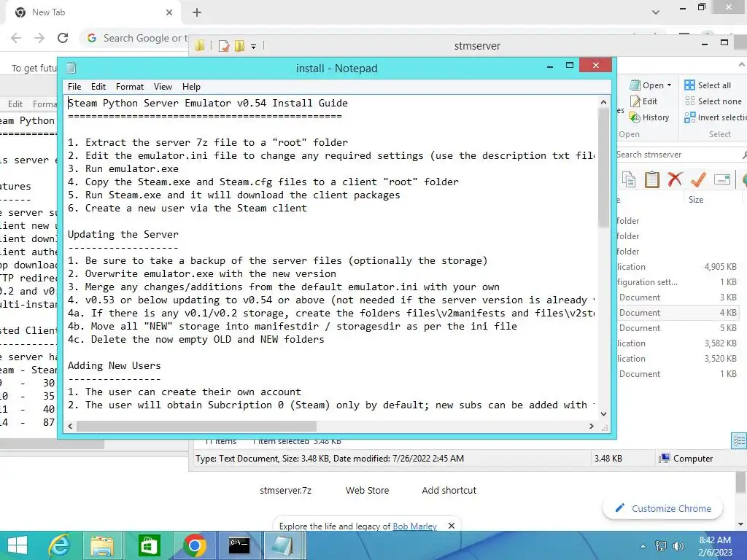Viewport: 747px width, 560px height.
Task: Open the quick access toolbar customize dropdown
Action: [x=253, y=46]
